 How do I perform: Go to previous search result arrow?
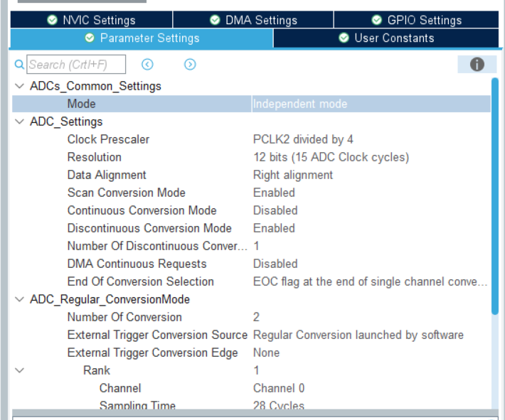147,65
